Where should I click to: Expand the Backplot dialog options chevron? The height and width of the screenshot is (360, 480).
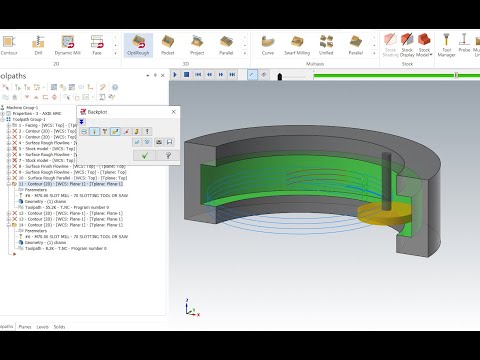82,122
